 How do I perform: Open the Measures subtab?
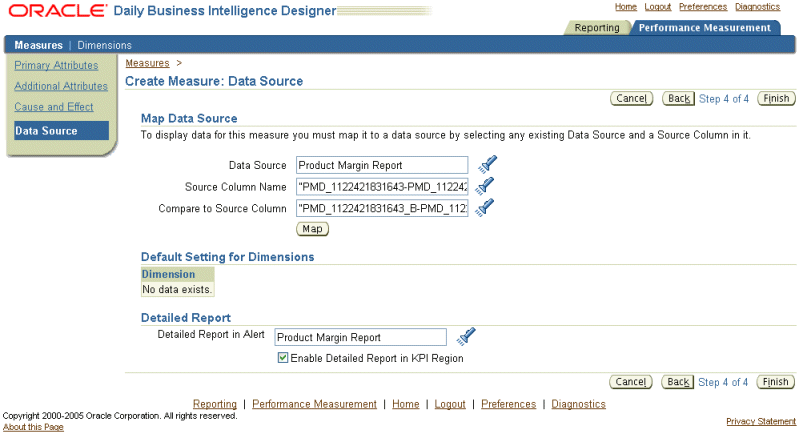(38, 45)
